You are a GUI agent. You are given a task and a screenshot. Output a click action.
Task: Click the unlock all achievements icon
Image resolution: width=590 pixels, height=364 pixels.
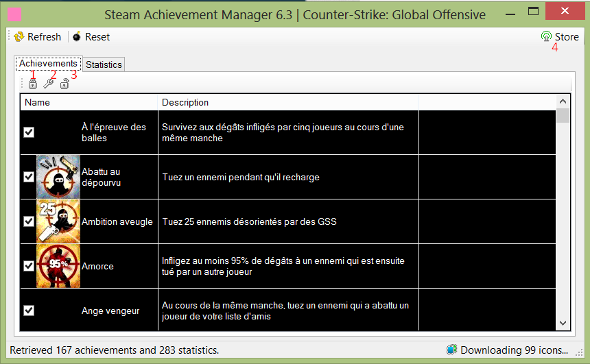(64, 84)
